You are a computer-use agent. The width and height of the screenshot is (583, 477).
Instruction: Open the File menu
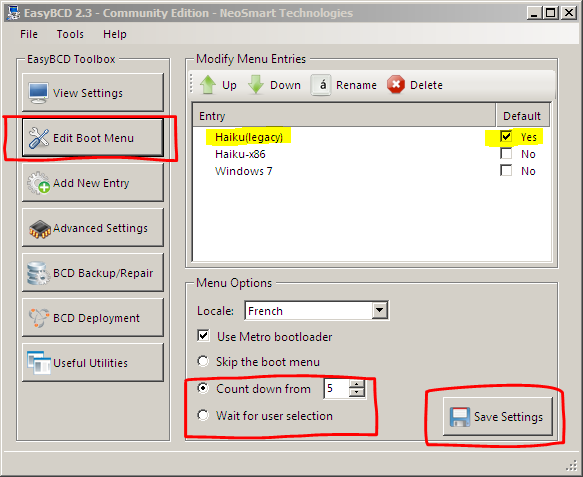click(29, 34)
